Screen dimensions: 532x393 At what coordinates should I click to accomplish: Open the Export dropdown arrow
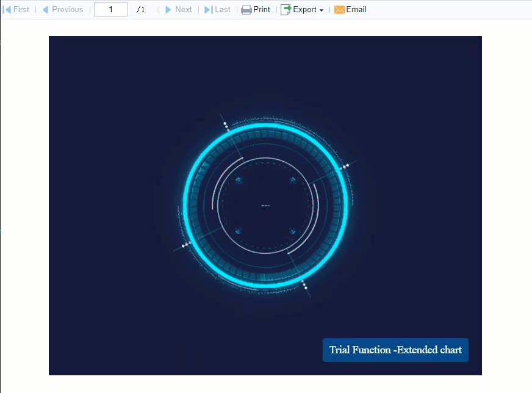[322, 10]
